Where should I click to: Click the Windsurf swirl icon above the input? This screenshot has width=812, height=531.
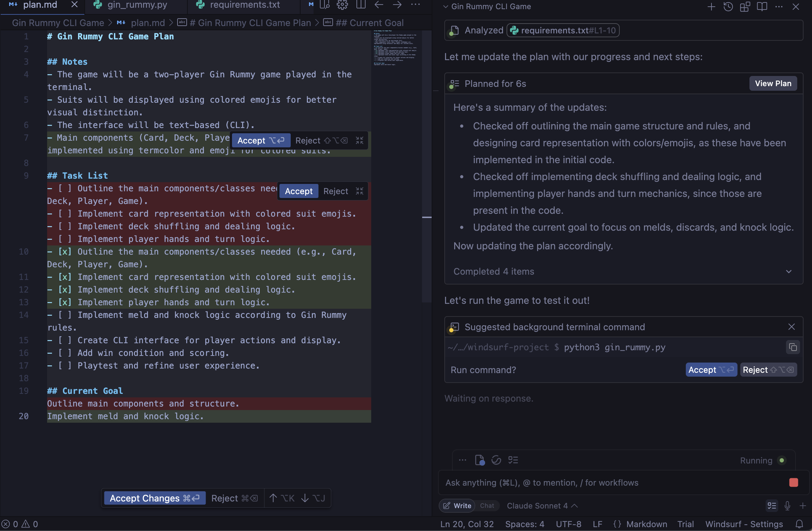point(496,460)
